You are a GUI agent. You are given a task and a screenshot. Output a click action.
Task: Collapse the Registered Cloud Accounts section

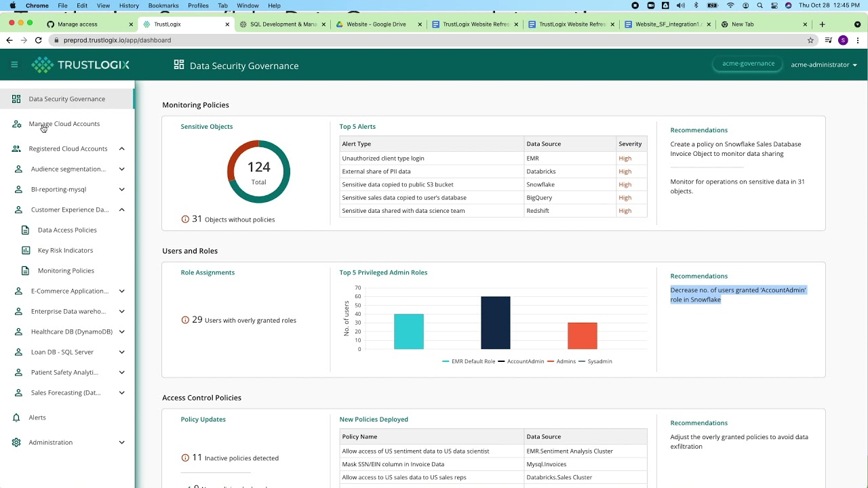122,148
